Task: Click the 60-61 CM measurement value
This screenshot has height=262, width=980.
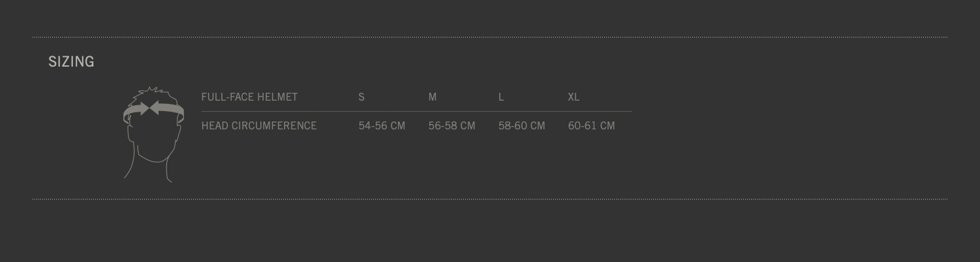Action: 591,125
